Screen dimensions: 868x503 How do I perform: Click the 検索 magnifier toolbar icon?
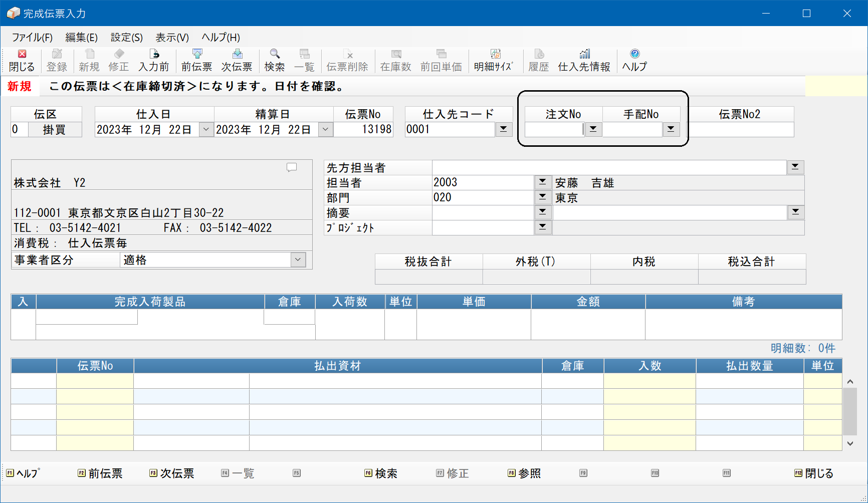(274, 54)
